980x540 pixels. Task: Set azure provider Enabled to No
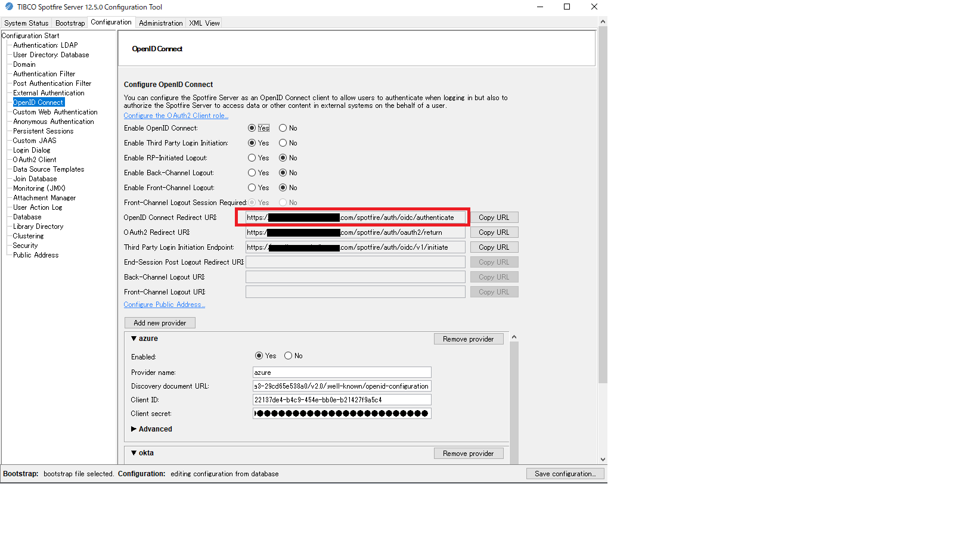point(289,356)
